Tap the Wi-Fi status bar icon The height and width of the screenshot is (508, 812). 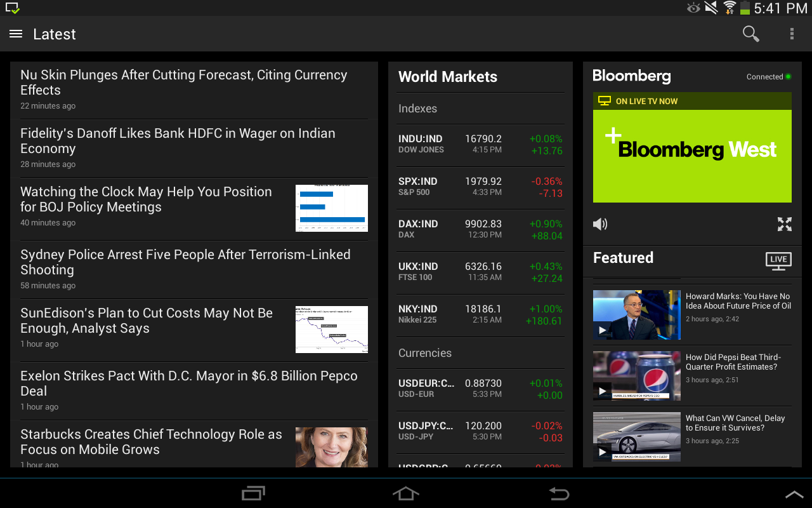pos(729,8)
